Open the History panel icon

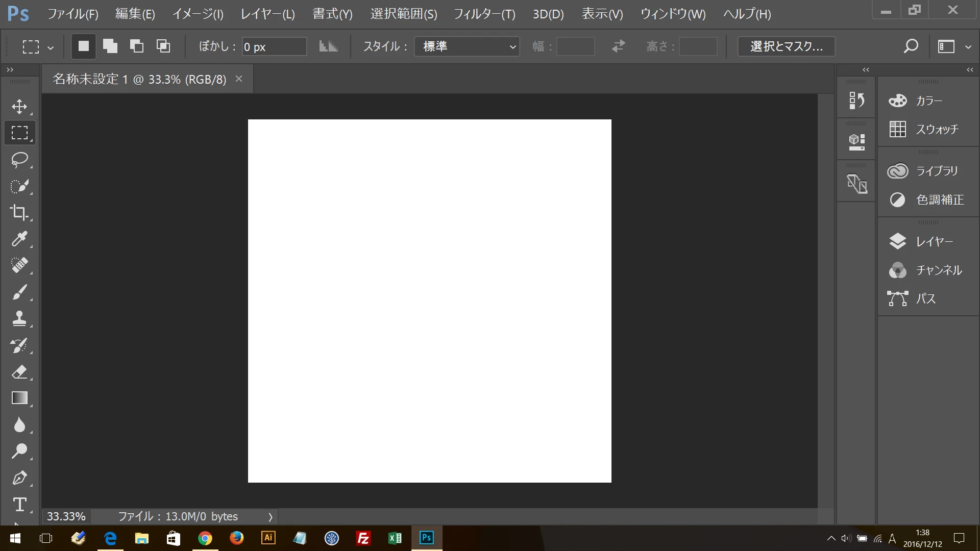click(x=856, y=101)
